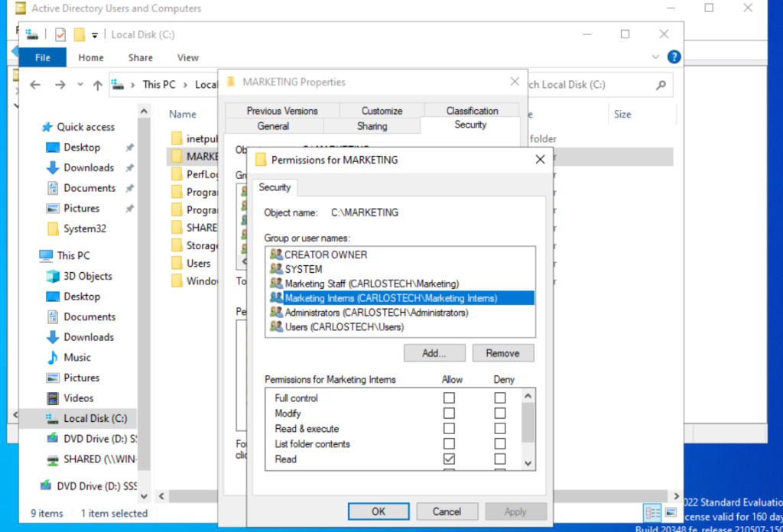Select the inetpub folder icon
Image resolution: width=783 pixels, height=532 pixels.
pos(177,139)
